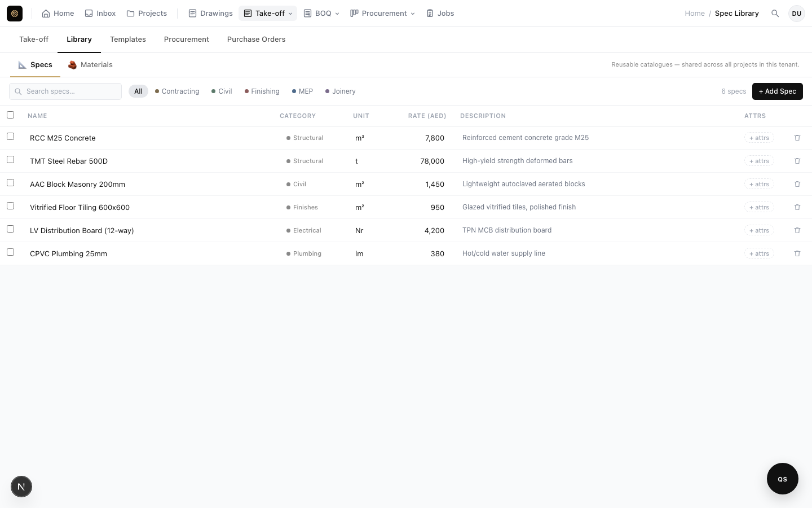Open the QS assistant floating button
Viewport: 812px width, 508px height.
pyautogui.click(x=782, y=479)
